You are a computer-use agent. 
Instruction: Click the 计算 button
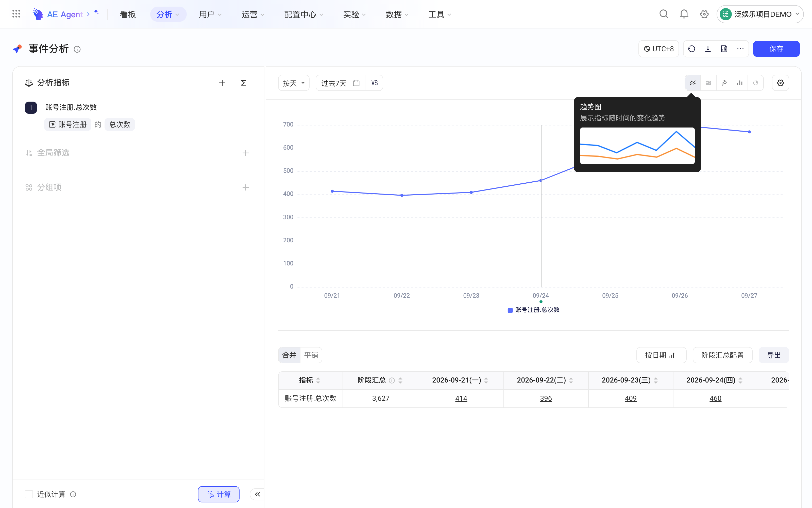(219, 494)
